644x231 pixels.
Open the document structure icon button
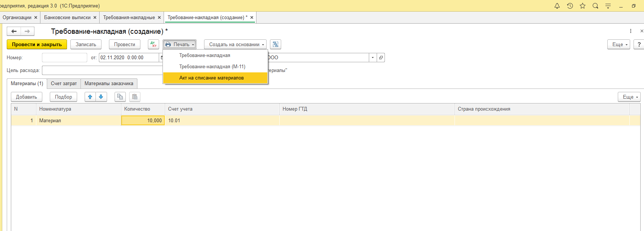276,44
